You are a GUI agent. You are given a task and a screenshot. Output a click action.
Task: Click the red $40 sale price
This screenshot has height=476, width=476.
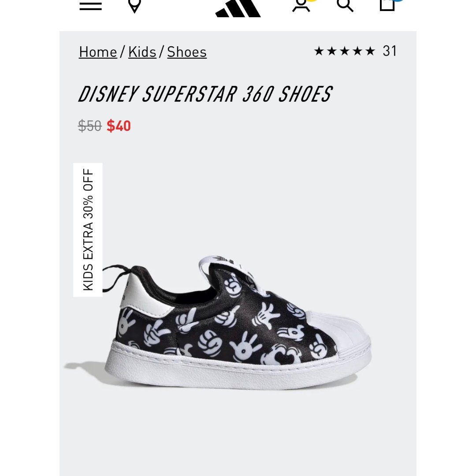pos(119,126)
